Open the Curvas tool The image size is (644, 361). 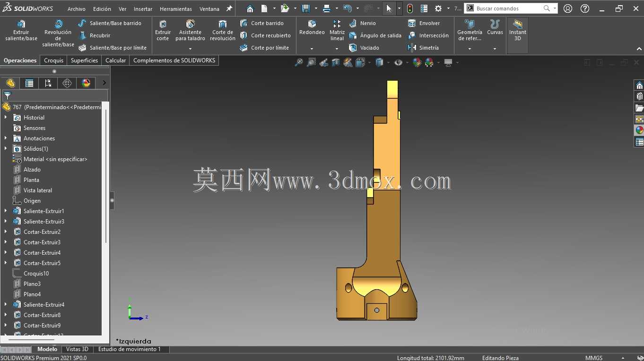495,28
